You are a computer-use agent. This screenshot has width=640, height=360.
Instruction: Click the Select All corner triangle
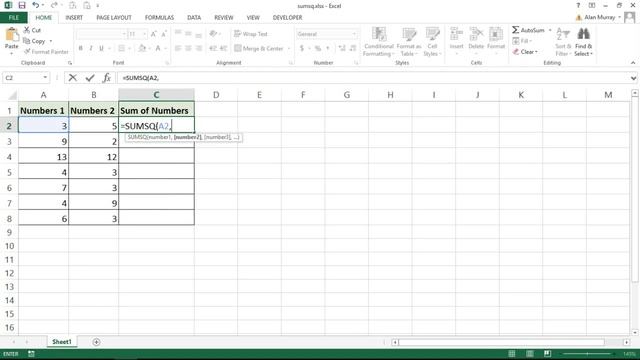[12, 96]
